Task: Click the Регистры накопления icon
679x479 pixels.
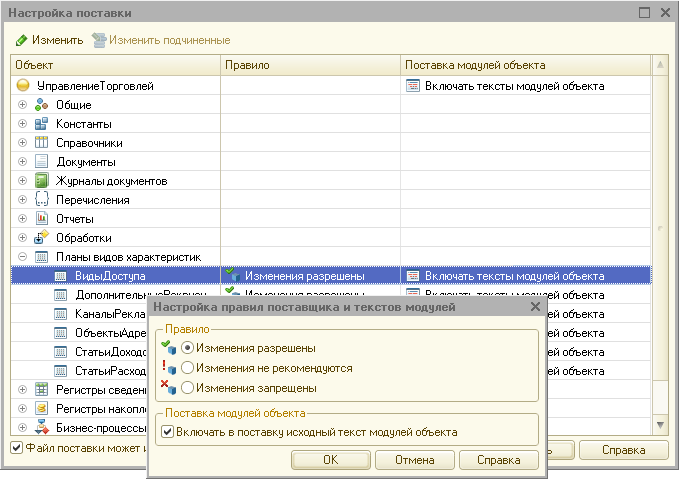Action: 42,408
